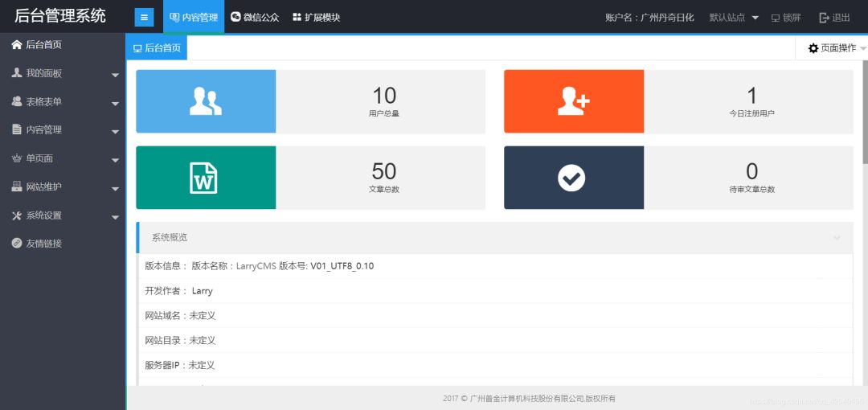
Task: Expand sidebar 内容管理 using its arrow
Action: click(115, 132)
